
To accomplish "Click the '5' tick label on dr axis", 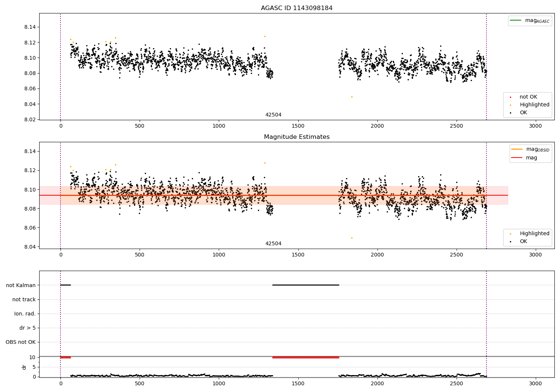I will (34, 367).
